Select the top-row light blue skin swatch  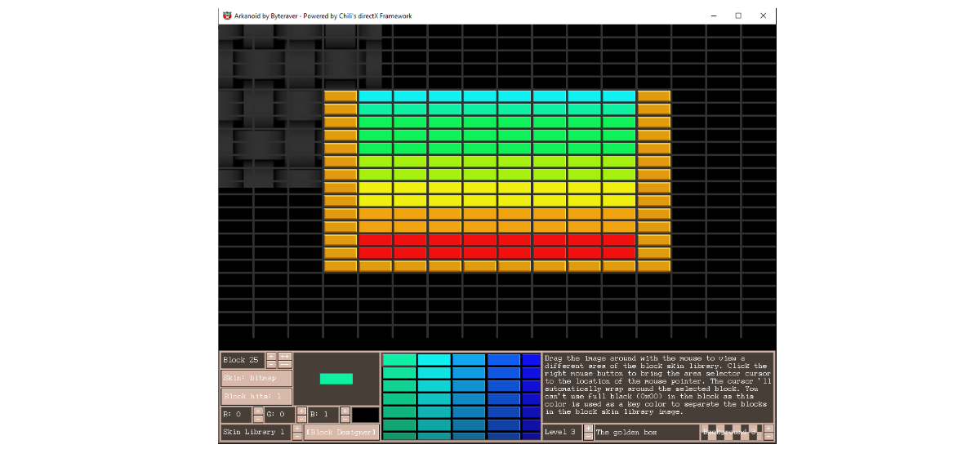469,359
